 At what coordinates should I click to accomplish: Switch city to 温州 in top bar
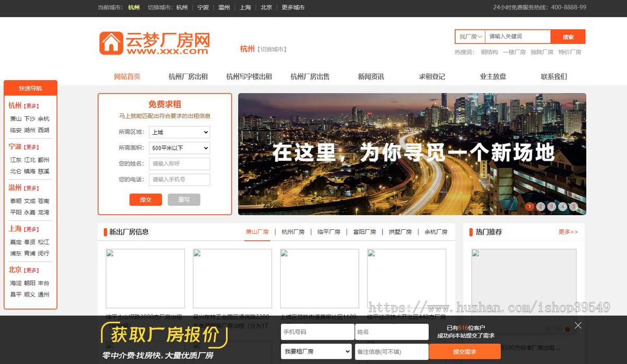click(x=224, y=7)
